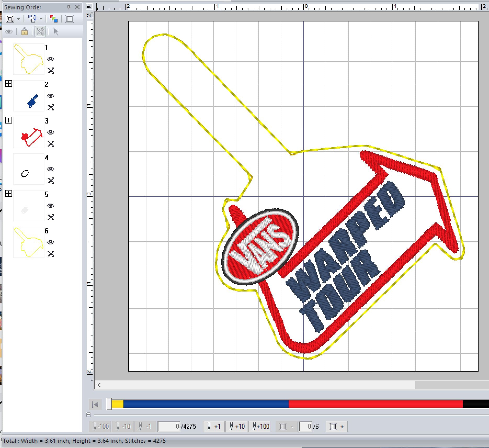
Task: Select the blue text thumbnail for item 2
Action: point(29,96)
